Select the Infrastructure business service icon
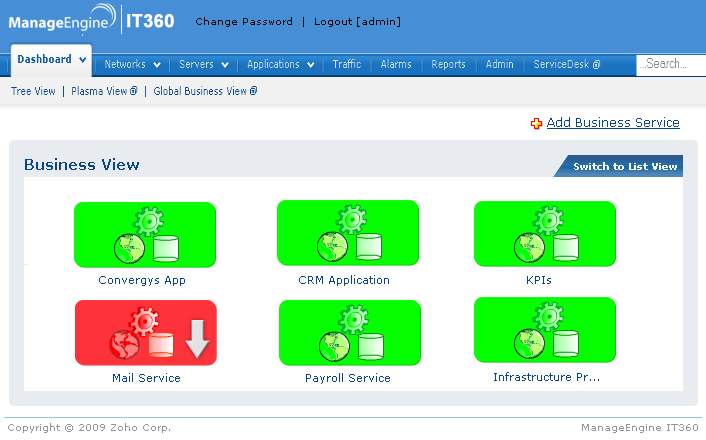706x440 pixels. (545, 330)
